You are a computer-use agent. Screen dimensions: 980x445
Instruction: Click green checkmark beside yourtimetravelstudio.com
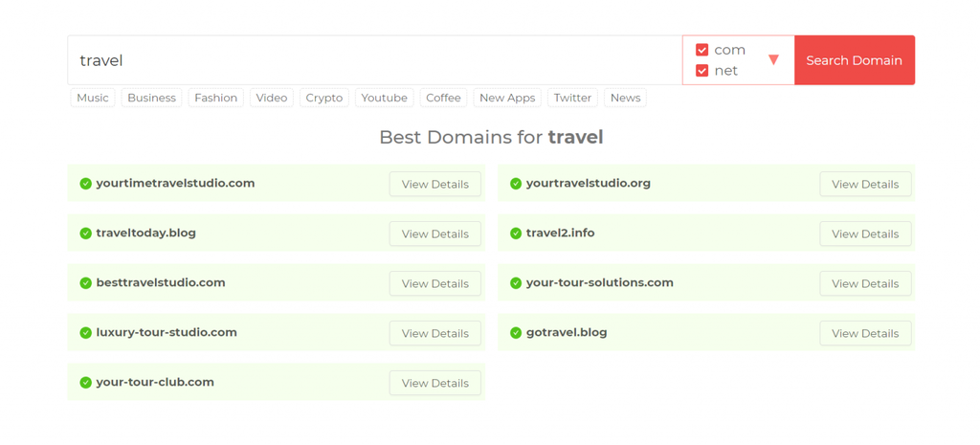85,184
